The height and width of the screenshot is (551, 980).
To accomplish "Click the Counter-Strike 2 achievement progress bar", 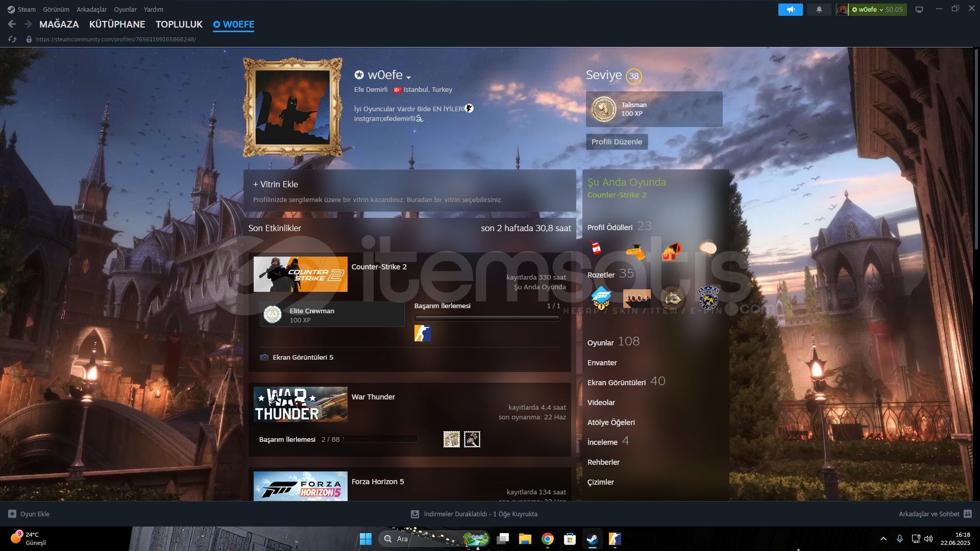I will 487,318.
